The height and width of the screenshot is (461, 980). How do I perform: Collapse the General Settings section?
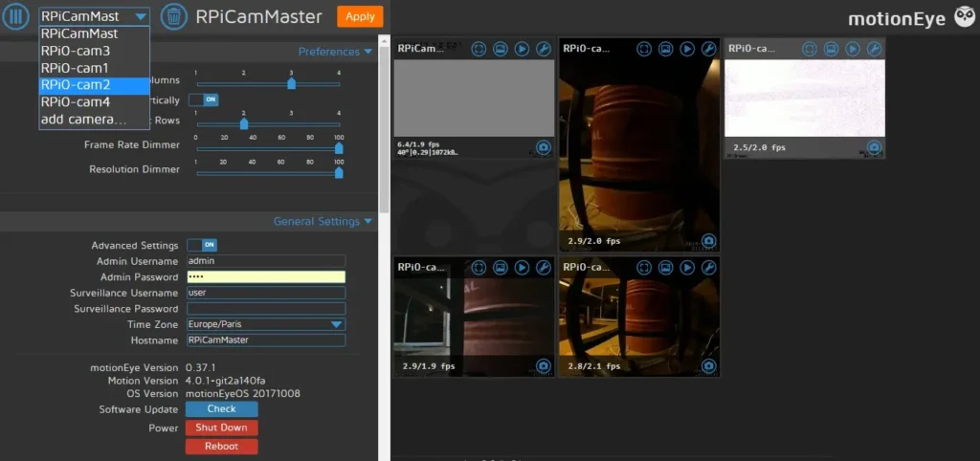[x=323, y=221]
